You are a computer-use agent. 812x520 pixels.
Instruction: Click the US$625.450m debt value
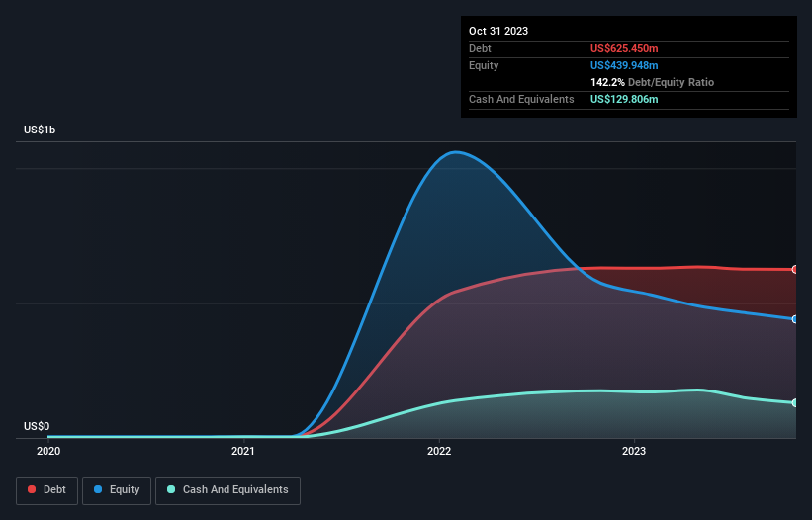[624, 48]
